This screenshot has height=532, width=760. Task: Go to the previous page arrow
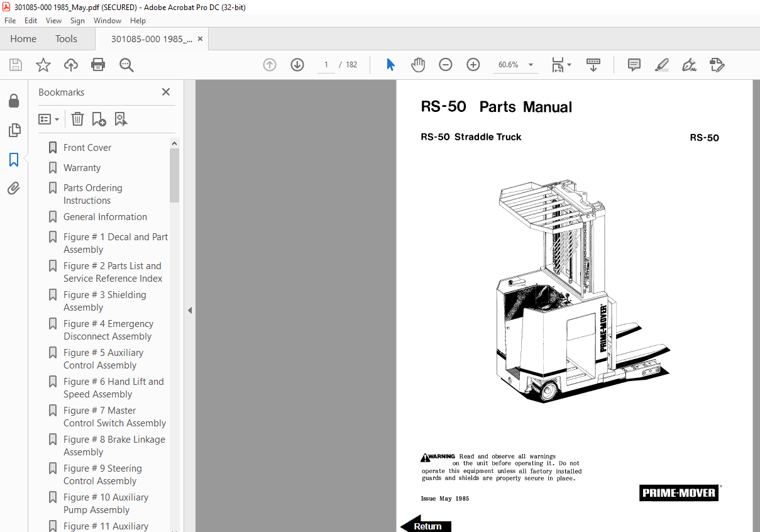[x=270, y=65]
